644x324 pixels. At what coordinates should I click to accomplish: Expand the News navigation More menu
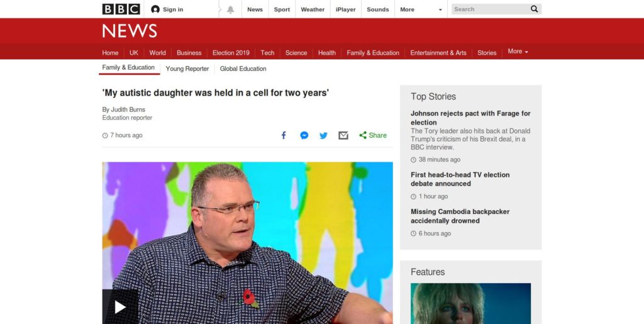(518, 52)
